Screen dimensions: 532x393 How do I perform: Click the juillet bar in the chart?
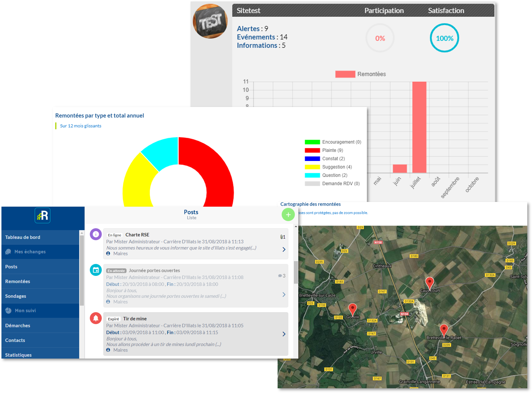(419, 127)
